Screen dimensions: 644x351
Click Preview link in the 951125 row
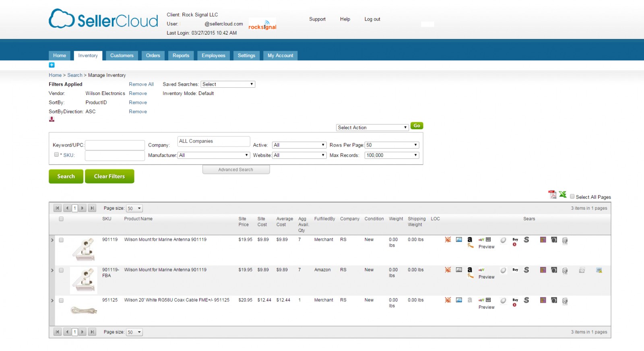pos(486,307)
